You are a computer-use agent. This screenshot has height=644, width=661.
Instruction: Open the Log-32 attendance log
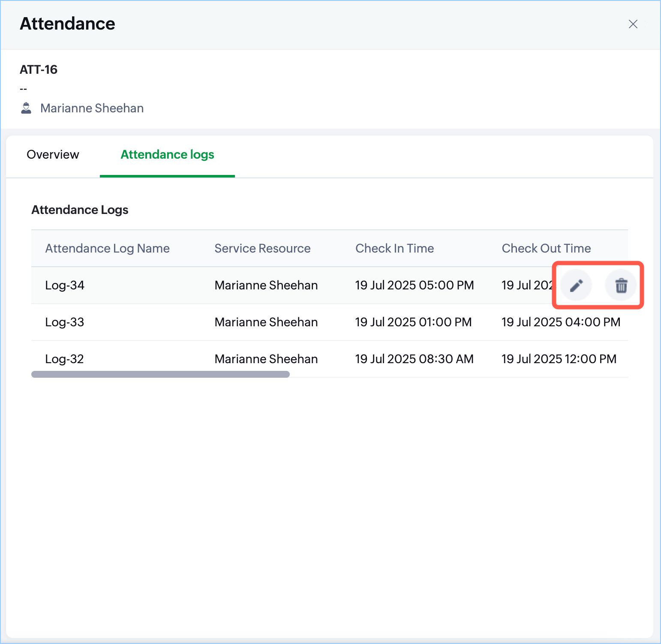click(65, 359)
